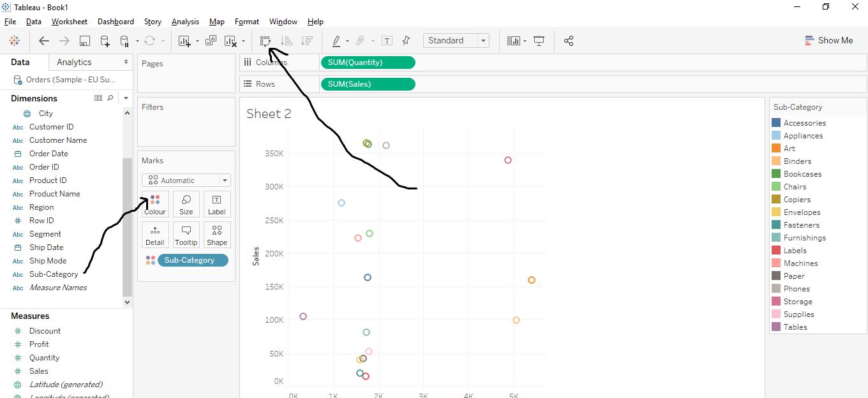Click the SUM(Sales) pill on Rows
This screenshot has height=398, width=868.
[x=368, y=84]
